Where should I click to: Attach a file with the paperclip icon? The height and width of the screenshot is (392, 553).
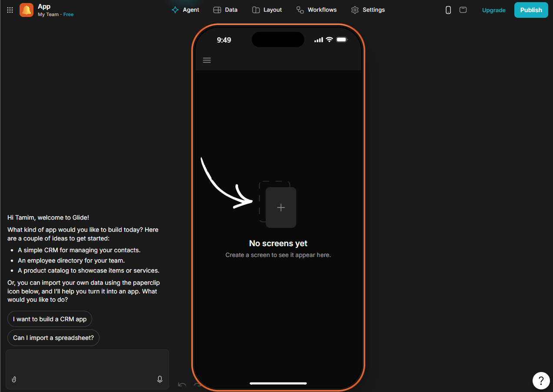(14, 379)
